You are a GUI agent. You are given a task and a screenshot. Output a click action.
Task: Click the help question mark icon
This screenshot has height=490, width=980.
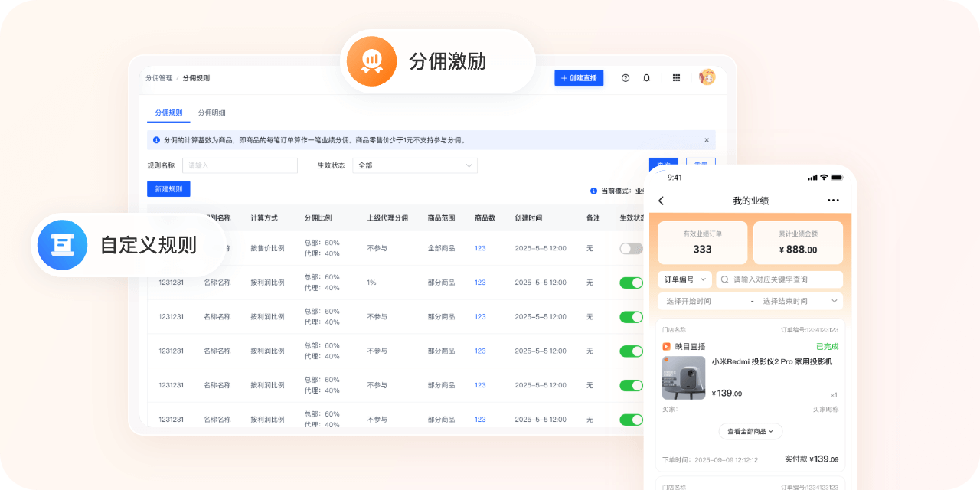626,78
